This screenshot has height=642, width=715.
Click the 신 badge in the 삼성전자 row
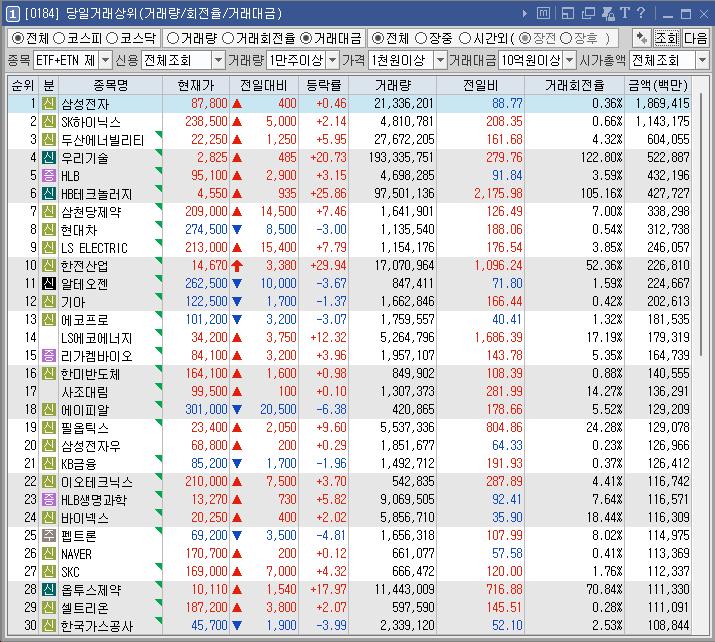pos(49,104)
